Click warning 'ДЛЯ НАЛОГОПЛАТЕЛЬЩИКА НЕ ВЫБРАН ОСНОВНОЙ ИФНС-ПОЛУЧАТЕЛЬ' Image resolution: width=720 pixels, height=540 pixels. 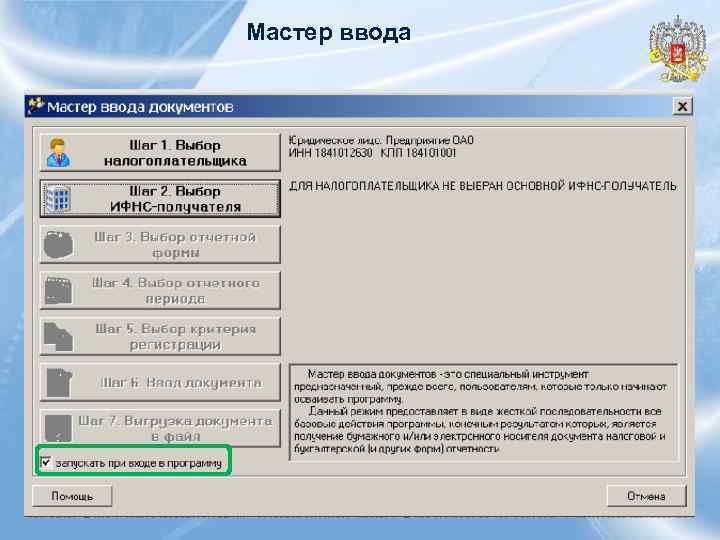[483, 186]
